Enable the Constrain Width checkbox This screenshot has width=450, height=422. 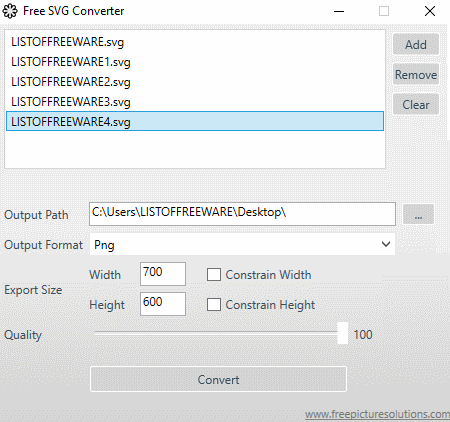(x=214, y=275)
